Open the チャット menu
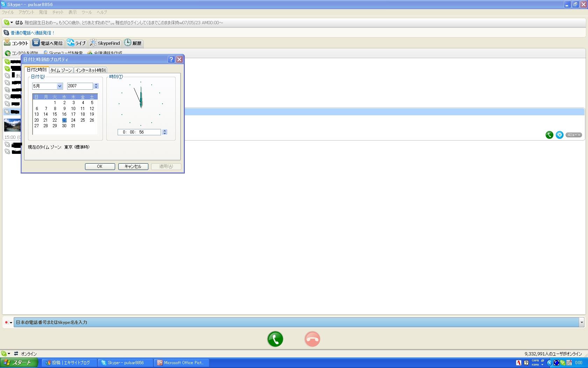588x368 pixels. [x=58, y=12]
